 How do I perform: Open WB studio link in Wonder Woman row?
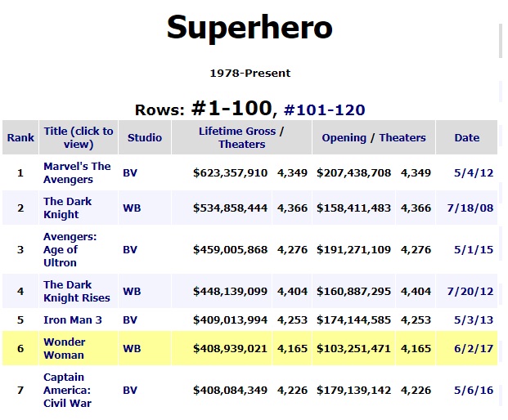point(132,349)
